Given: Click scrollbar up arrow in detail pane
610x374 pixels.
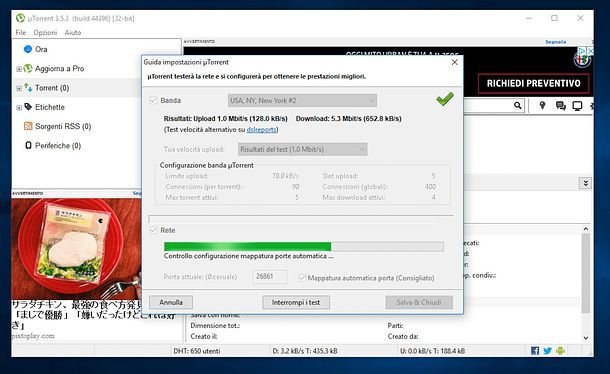Looking at the screenshot, I should [585, 229].
